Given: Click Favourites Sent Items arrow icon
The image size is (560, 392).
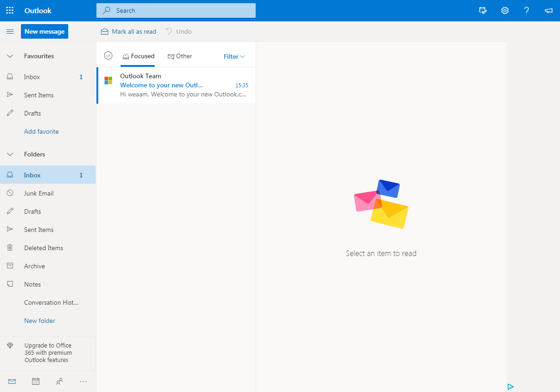Looking at the screenshot, I should coord(10,95).
